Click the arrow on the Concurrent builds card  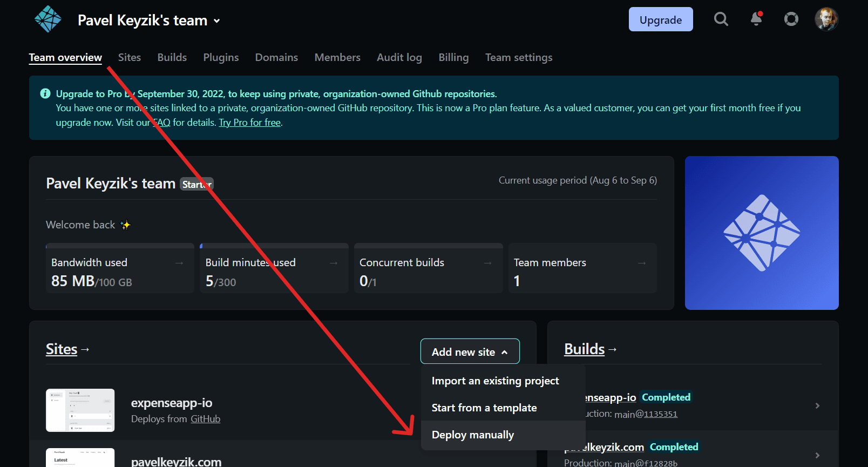point(487,263)
